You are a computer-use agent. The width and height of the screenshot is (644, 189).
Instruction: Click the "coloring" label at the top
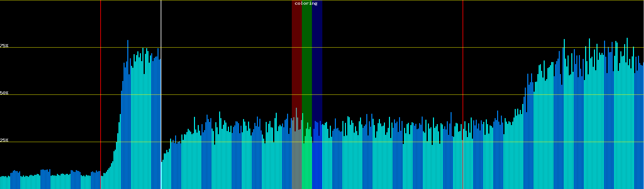pyautogui.click(x=306, y=3)
